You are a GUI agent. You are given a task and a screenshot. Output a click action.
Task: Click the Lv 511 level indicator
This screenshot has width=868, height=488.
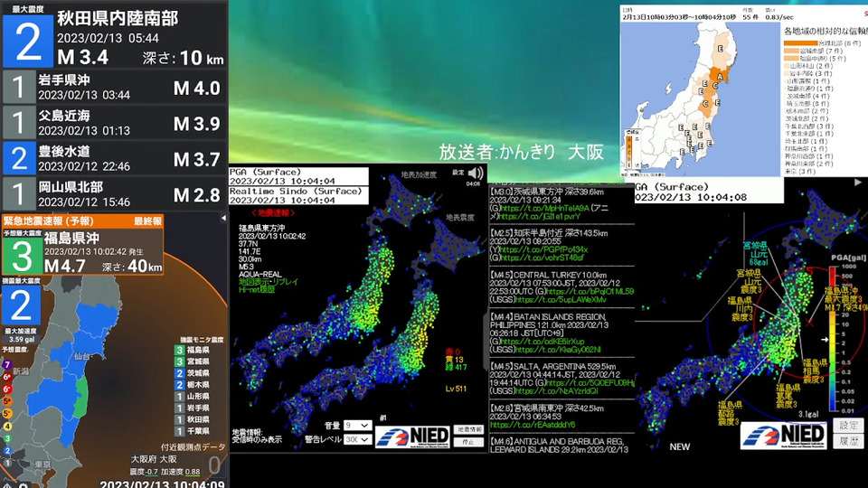pos(456,389)
